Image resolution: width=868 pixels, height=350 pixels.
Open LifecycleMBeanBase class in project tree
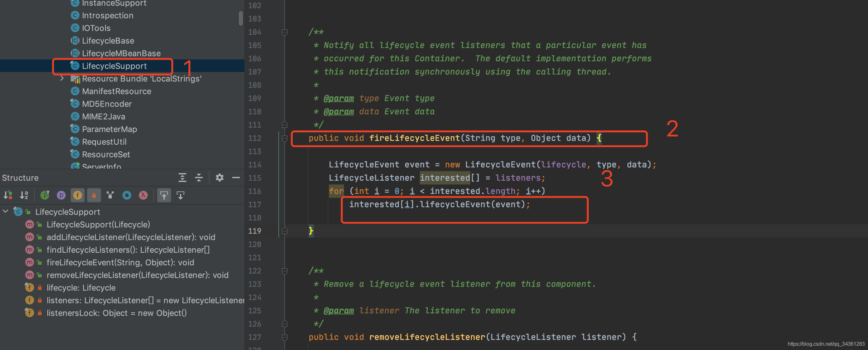point(121,53)
